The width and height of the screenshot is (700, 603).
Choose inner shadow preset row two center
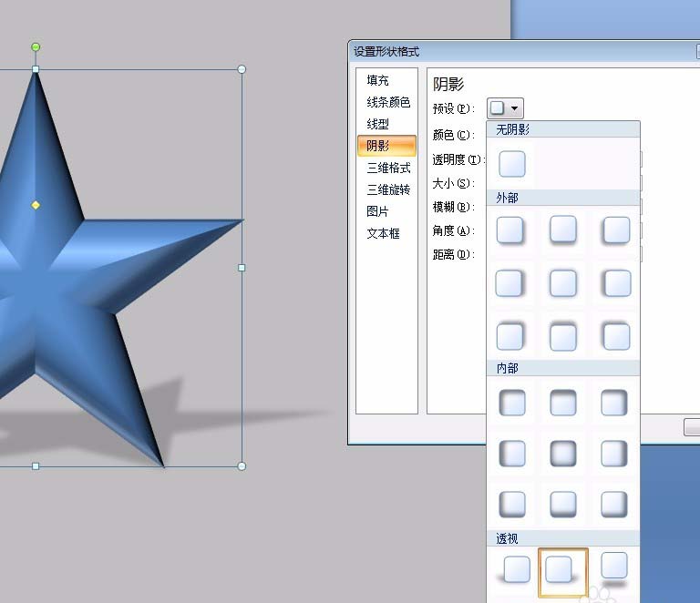click(x=563, y=453)
